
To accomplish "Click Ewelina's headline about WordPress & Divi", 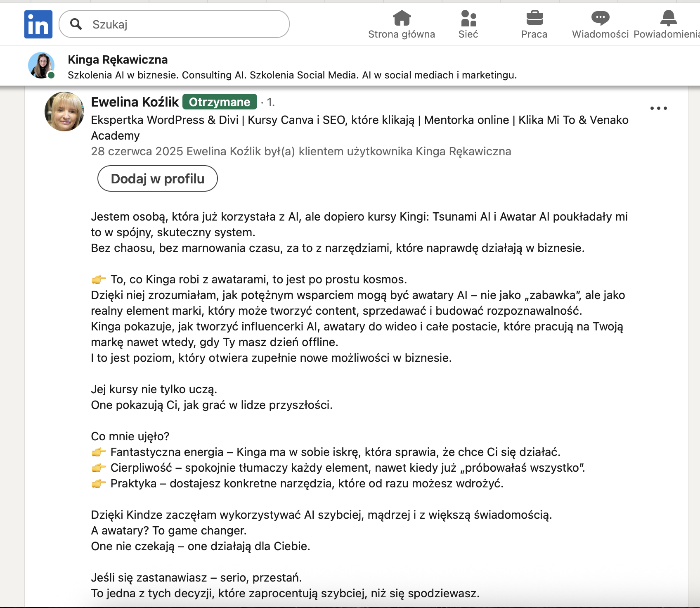I will point(359,120).
